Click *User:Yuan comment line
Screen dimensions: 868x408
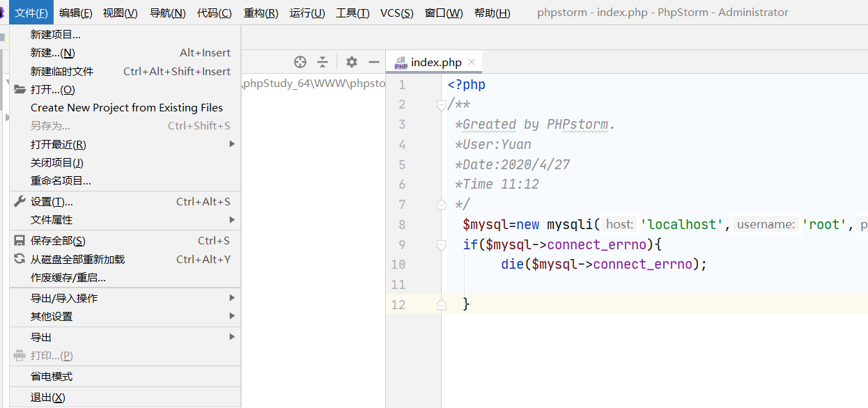pyautogui.click(x=493, y=145)
